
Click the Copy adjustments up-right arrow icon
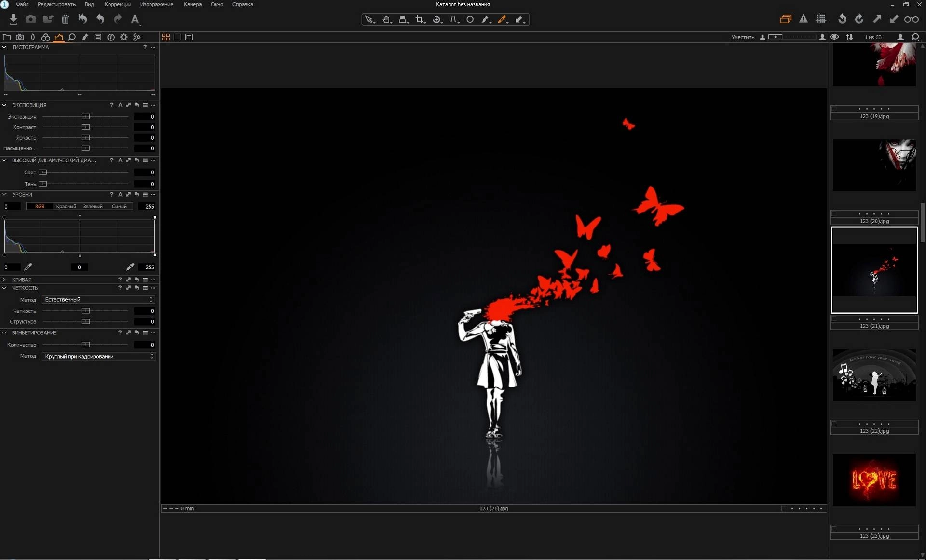[x=877, y=19]
